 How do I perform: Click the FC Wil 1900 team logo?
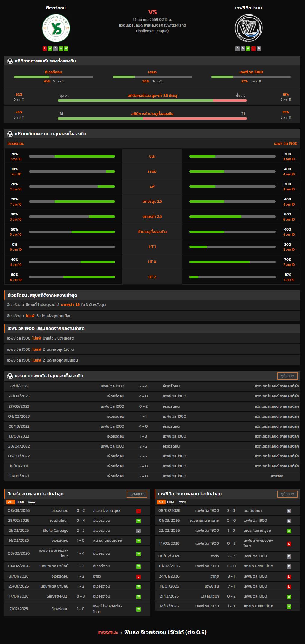[249, 28]
